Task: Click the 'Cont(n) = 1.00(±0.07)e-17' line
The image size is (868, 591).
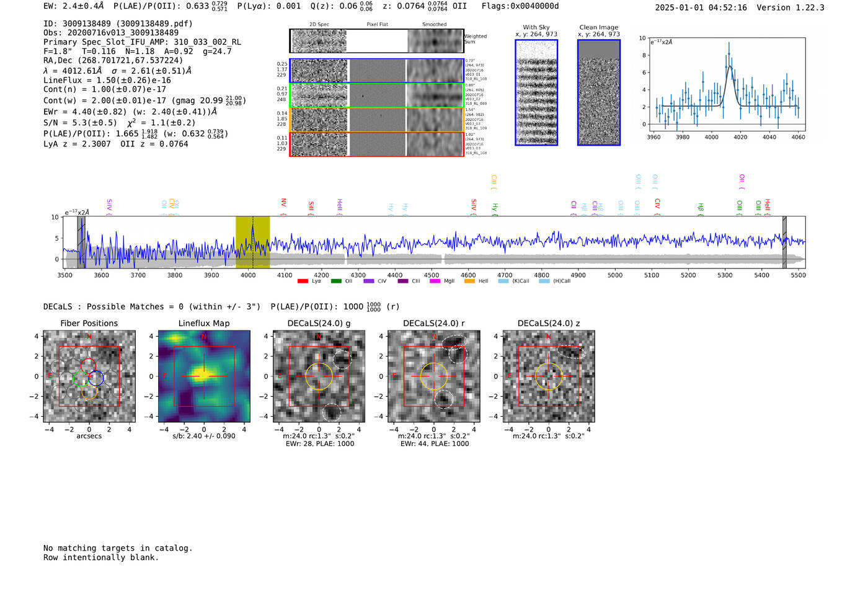Action: [104, 89]
